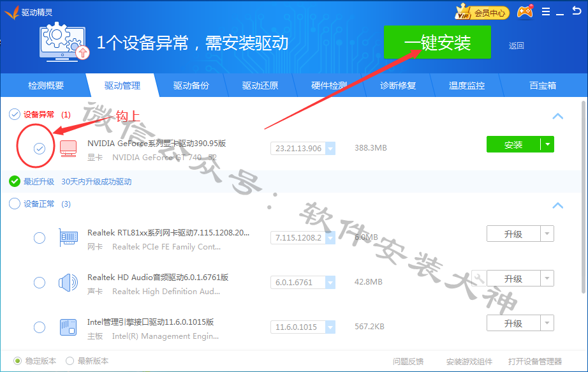The image size is (588, 372).
Task: Open the 硬件检测 tab
Action: [329, 86]
